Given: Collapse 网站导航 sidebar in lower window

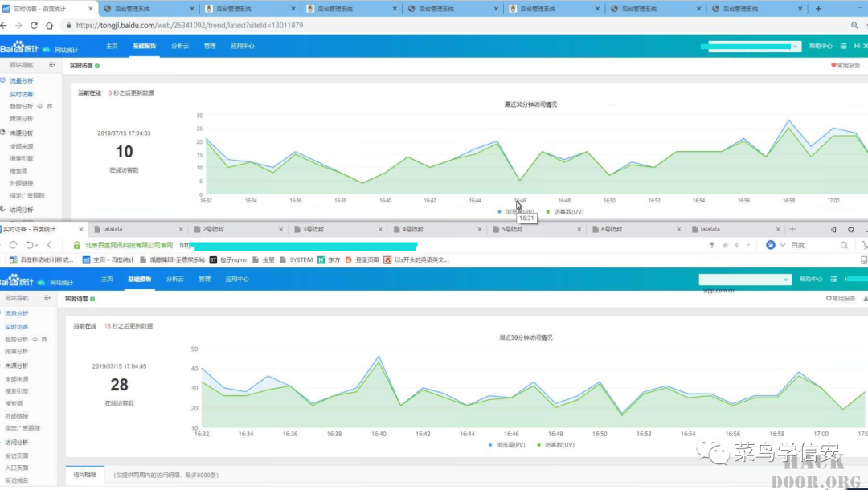Looking at the screenshot, I should (x=47, y=298).
